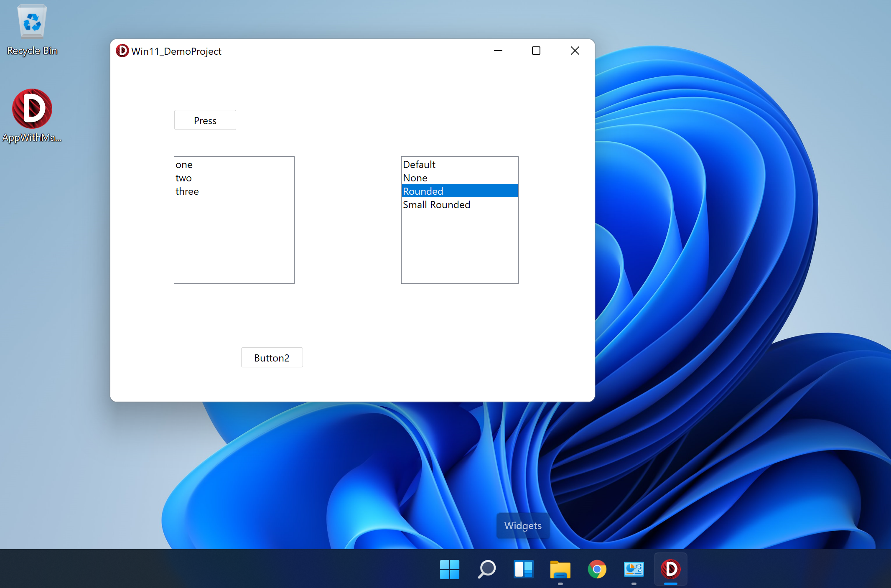
Task: Switch to Delphi app in taskbar
Action: (670, 569)
